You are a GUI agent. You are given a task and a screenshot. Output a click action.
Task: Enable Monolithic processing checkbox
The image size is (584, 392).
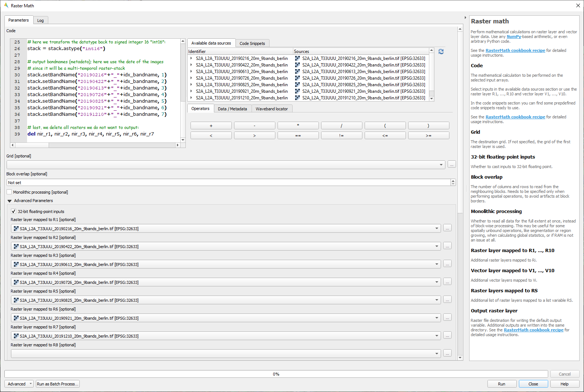[10, 192]
